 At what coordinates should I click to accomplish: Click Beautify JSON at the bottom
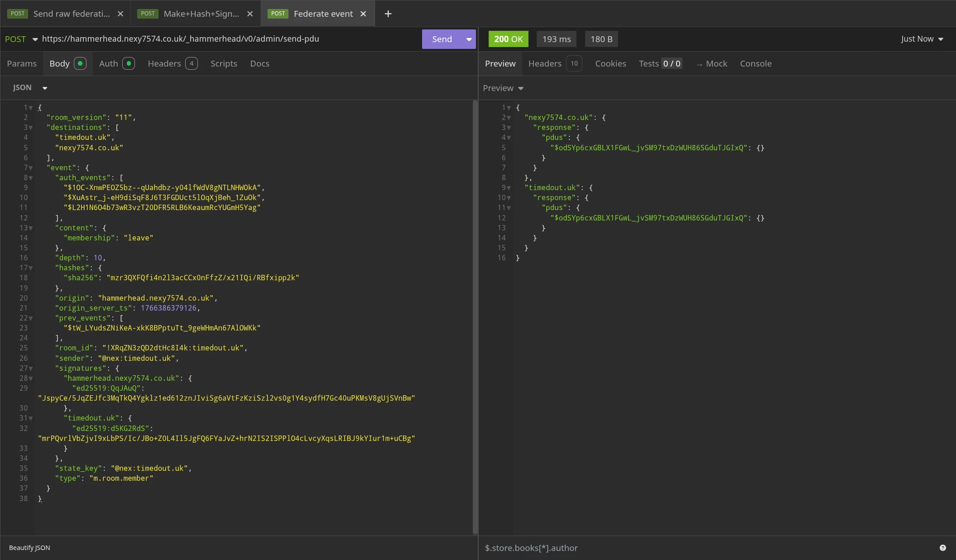click(x=29, y=547)
